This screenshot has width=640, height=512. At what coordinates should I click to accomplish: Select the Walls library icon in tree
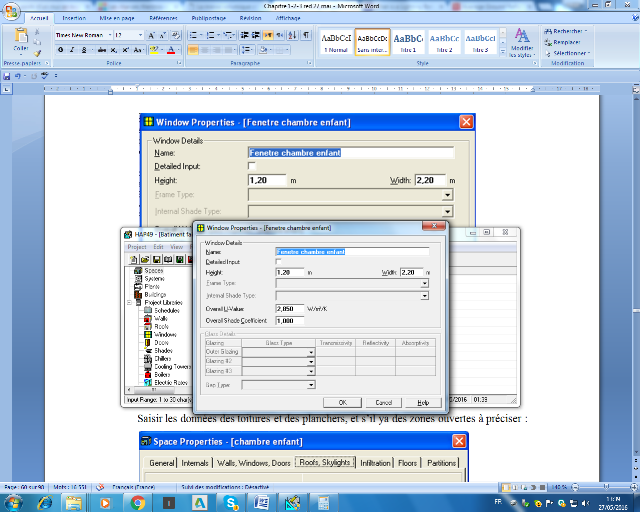tap(160, 318)
